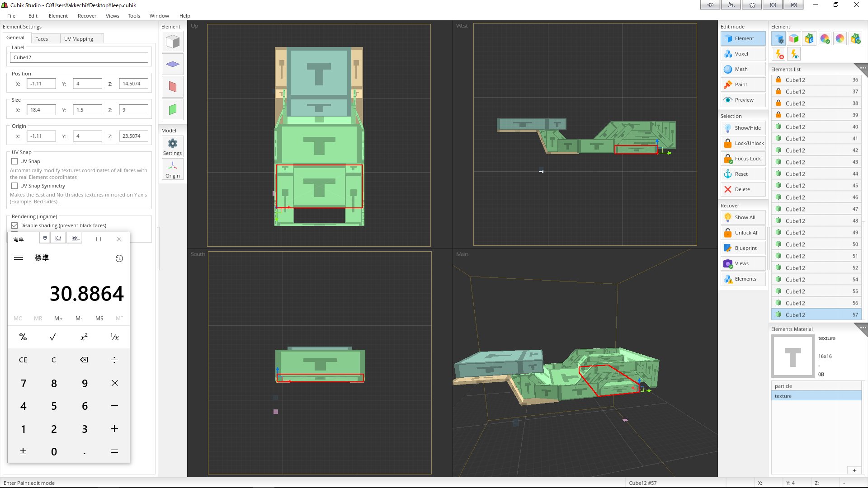Switch to Voxel edit mode
This screenshot has height=488, width=868.
click(x=743, y=54)
